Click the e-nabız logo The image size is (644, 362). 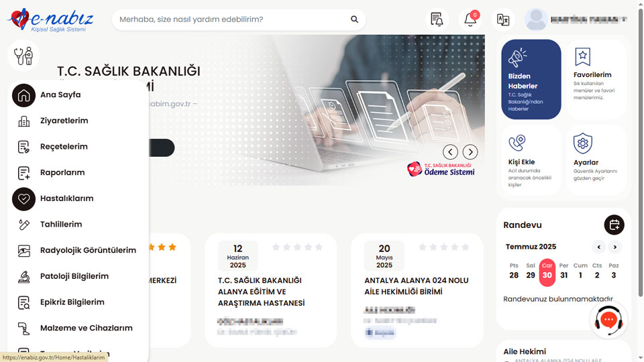coord(50,19)
